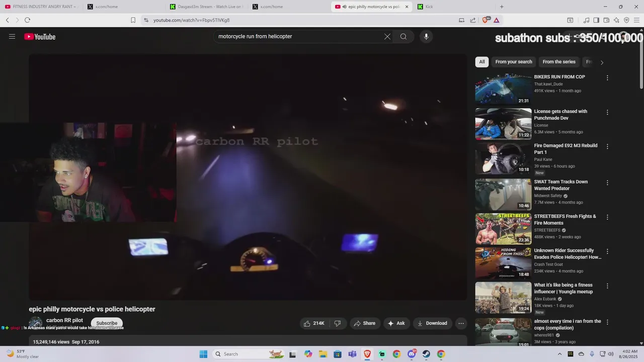Open the BIKERS RUN FROM COP thumbnail
The image size is (644, 362).
tap(503, 89)
